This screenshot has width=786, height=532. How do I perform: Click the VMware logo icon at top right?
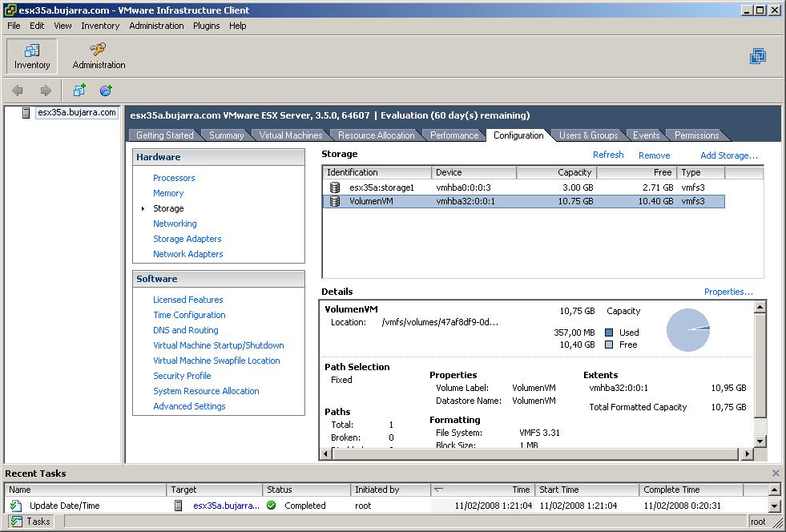[x=758, y=56]
